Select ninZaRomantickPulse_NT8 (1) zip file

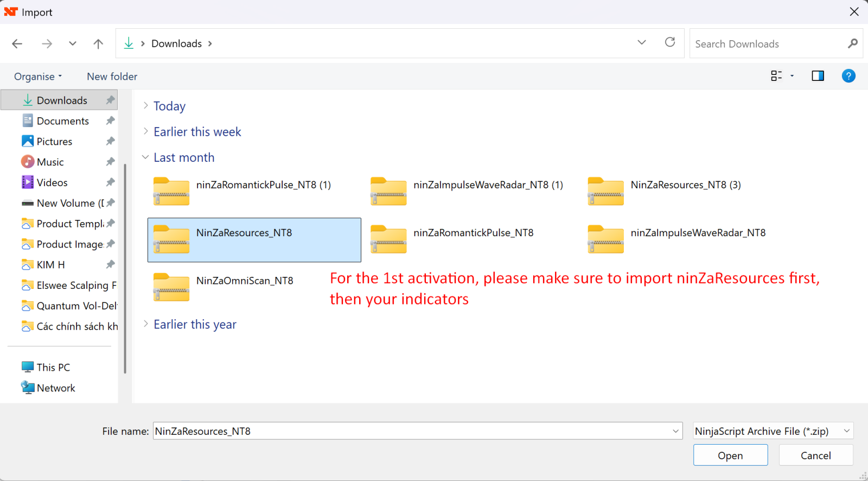click(254, 192)
